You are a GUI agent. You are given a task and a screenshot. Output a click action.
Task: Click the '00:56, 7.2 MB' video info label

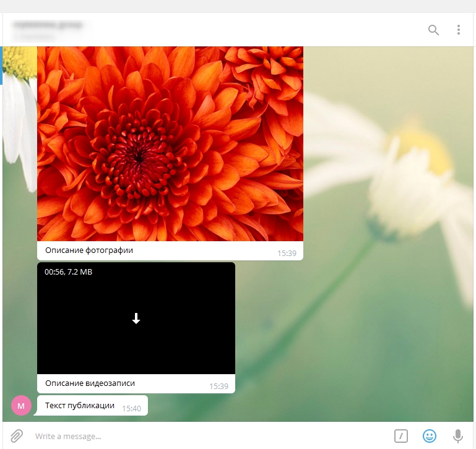(x=68, y=272)
